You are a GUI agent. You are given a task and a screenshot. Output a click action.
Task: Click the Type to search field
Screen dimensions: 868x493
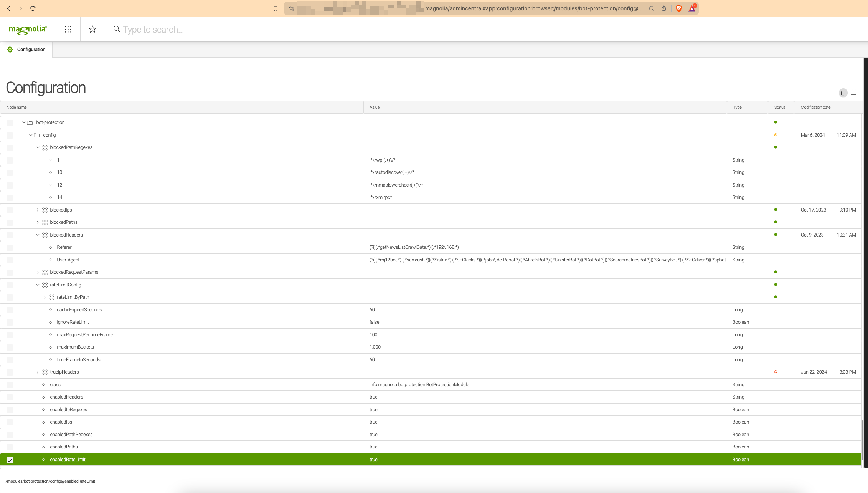point(153,30)
